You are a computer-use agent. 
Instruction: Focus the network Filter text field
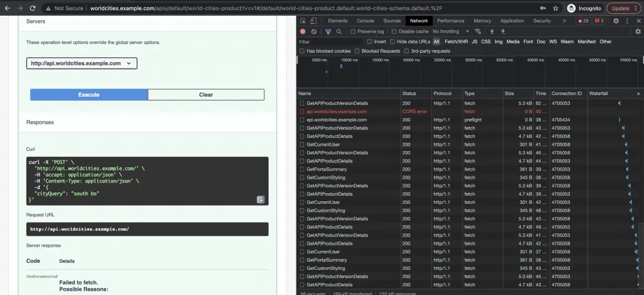[330, 42]
